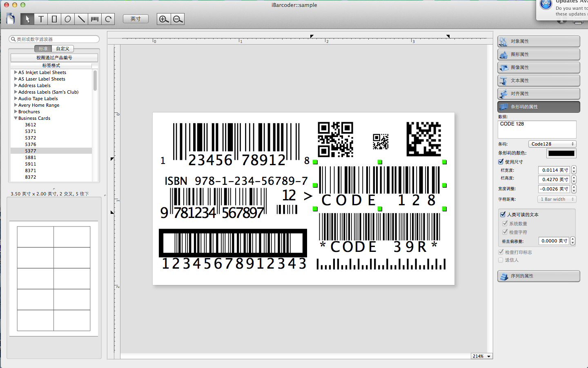Image resolution: width=588 pixels, height=368 pixels.
Task: Select the Text tool
Action: (x=41, y=19)
